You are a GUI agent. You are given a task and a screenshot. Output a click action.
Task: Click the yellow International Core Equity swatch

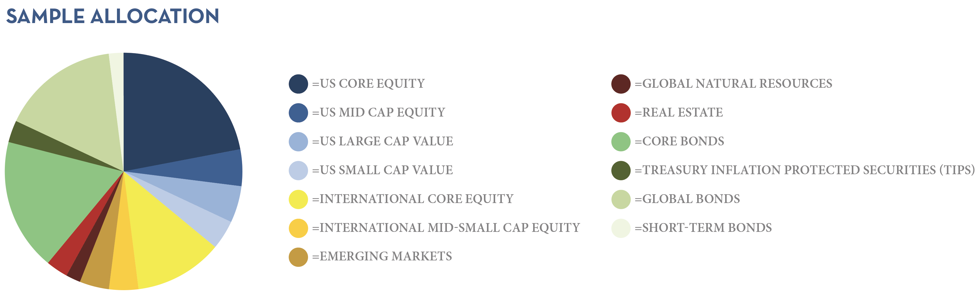(x=298, y=200)
